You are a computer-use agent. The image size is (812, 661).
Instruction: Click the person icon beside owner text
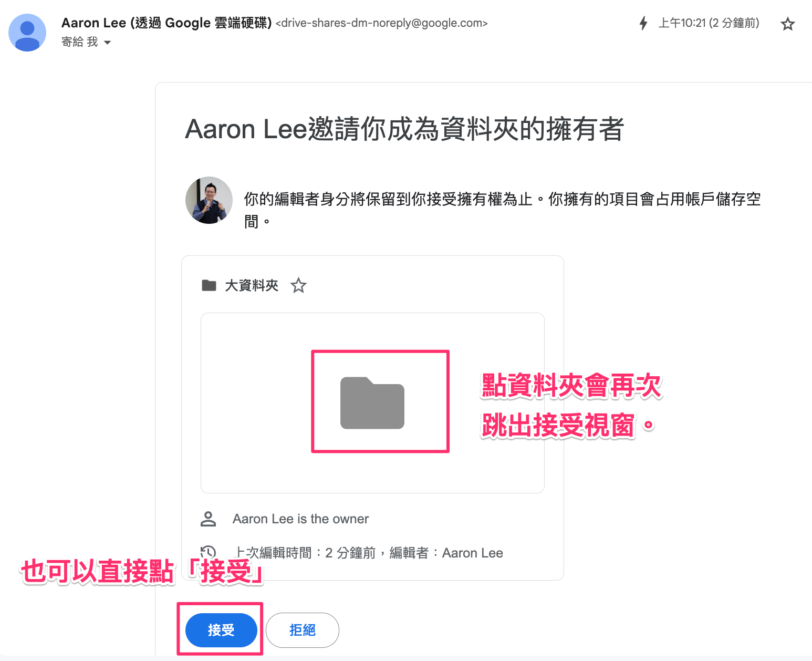pos(209,519)
